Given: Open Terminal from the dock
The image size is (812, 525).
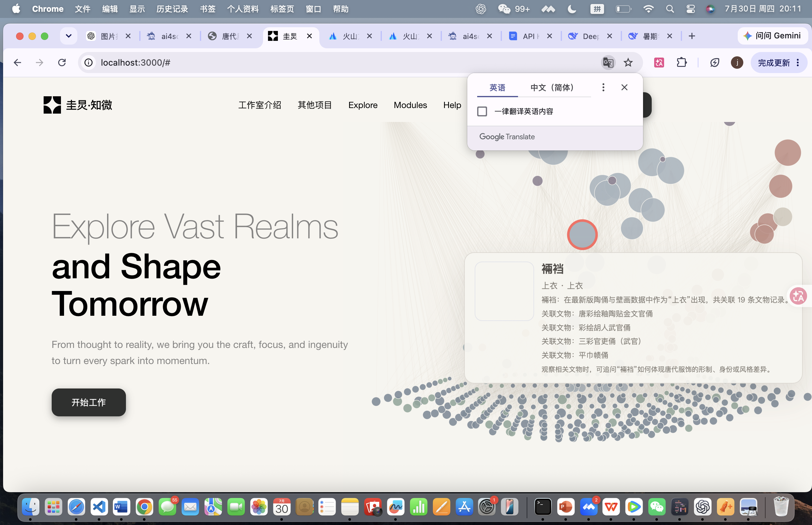Looking at the screenshot, I should pos(542,507).
